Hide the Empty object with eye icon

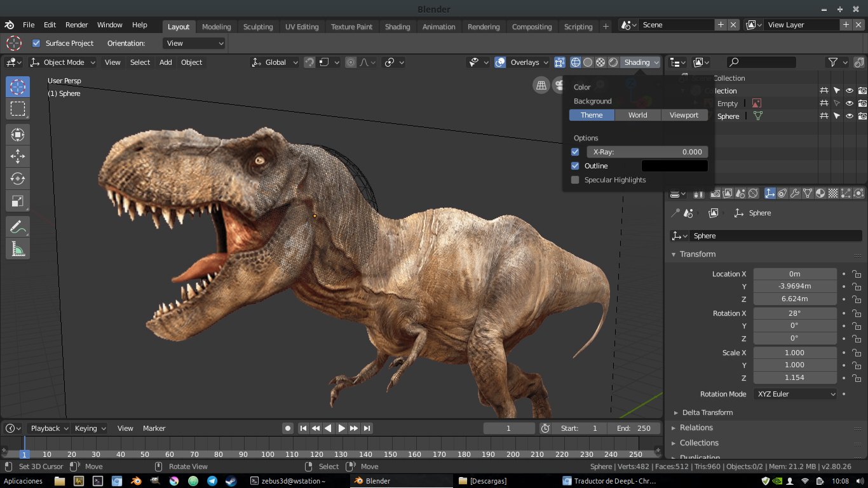[849, 103]
